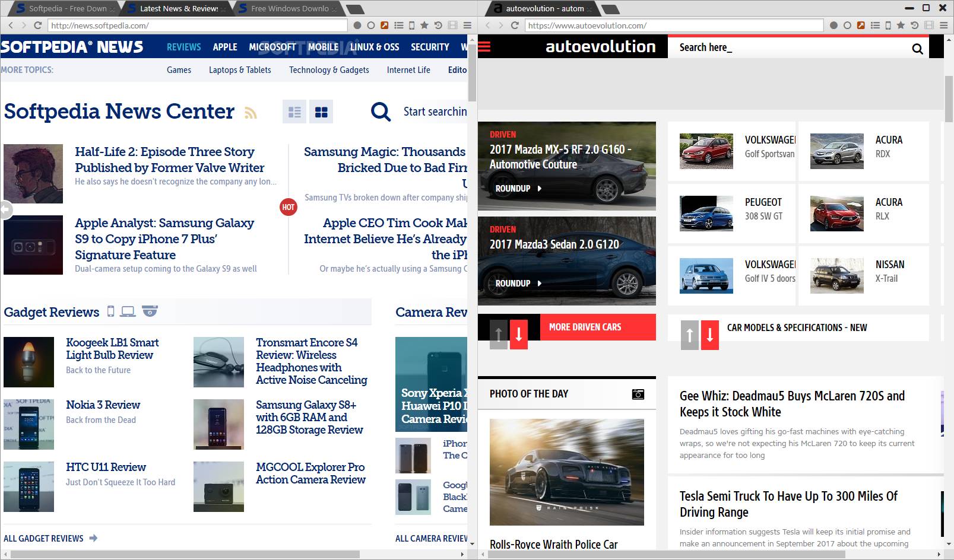The width and height of the screenshot is (954, 560).
Task: Click the red down arrow beside Car Models & Specifications
Action: (709, 335)
